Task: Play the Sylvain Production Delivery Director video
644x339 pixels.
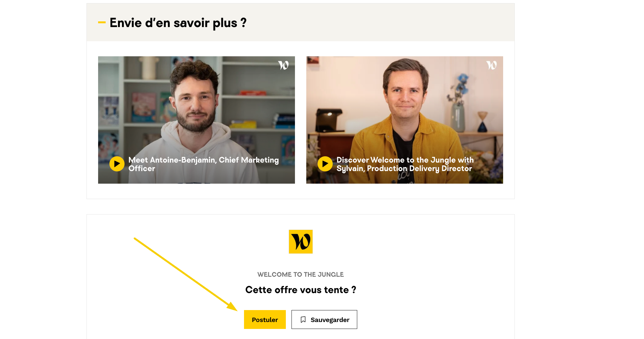Action: [x=325, y=164]
